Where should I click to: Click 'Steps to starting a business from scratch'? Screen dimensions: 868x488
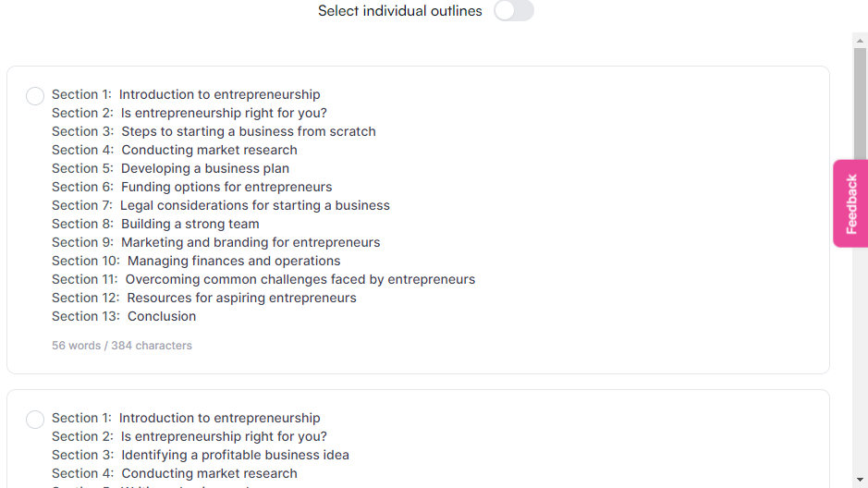[x=248, y=131]
